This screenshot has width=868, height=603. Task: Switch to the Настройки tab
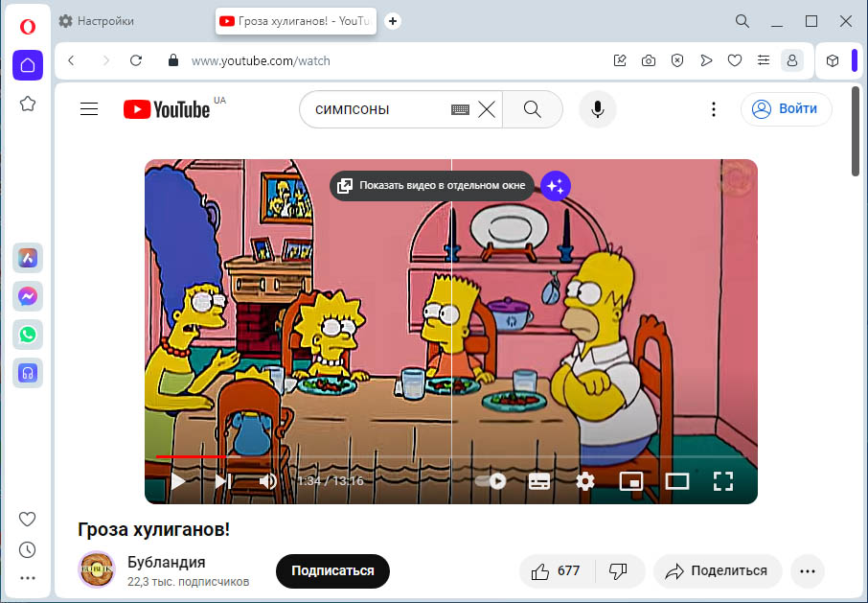[98, 21]
